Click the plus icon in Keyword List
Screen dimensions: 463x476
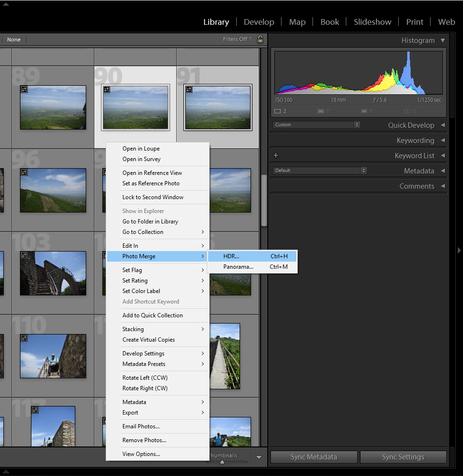pyautogui.click(x=276, y=155)
